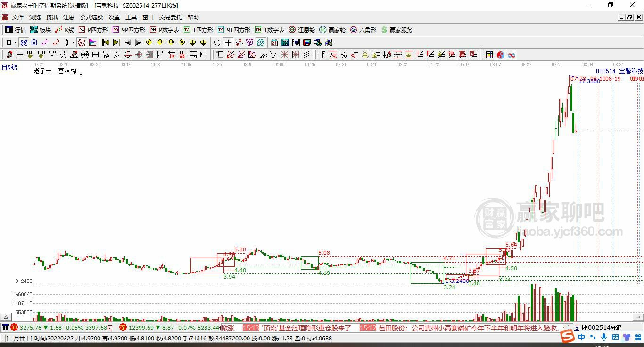
Task: Open the T数字表 tool
Action: [x=270, y=30]
